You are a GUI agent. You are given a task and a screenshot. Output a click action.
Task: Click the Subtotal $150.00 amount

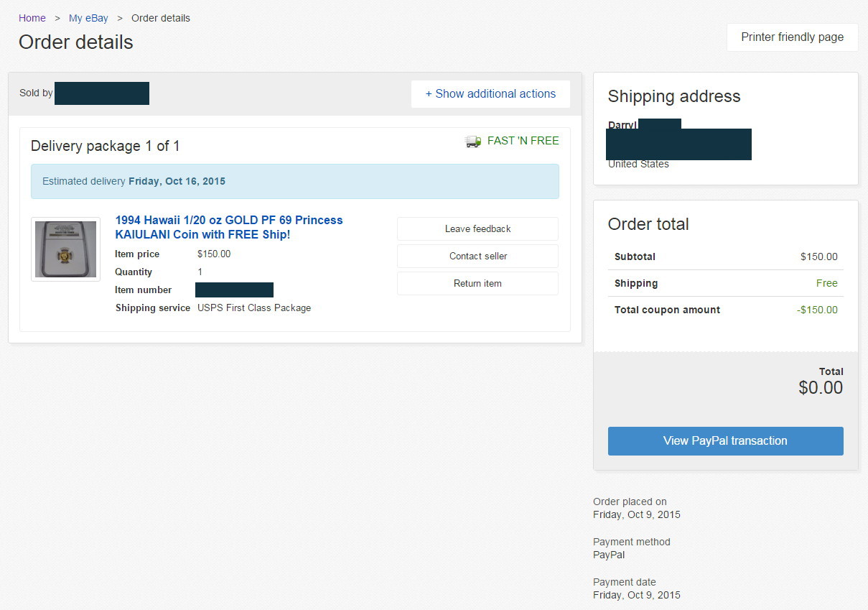[819, 257]
